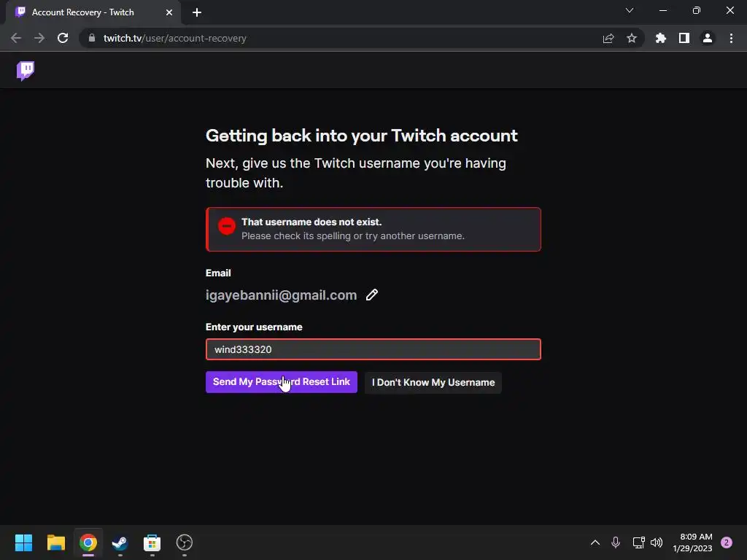Close the Chrome window
This screenshot has width=747, height=560.
[x=729, y=10]
